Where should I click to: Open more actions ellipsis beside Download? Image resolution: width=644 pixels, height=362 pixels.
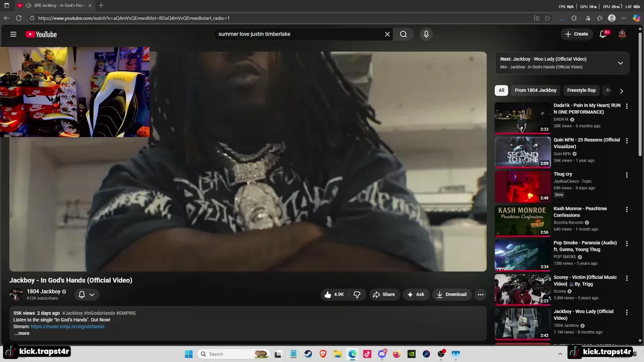tap(480, 295)
